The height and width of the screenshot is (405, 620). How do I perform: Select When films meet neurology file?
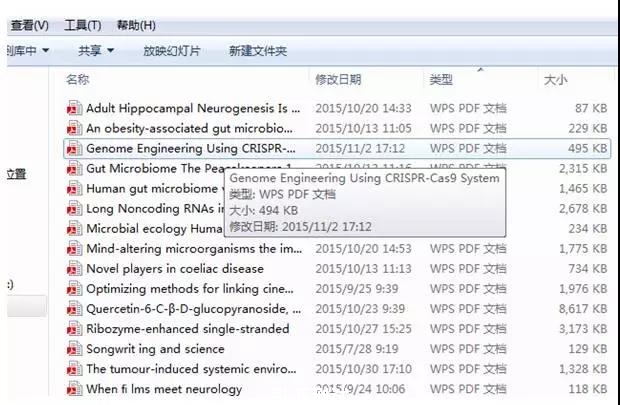(x=163, y=389)
